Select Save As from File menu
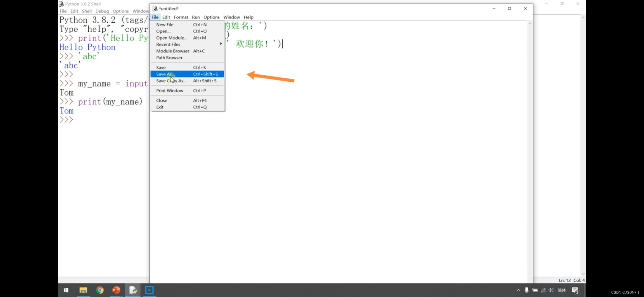This screenshot has width=644, height=297. click(x=165, y=74)
